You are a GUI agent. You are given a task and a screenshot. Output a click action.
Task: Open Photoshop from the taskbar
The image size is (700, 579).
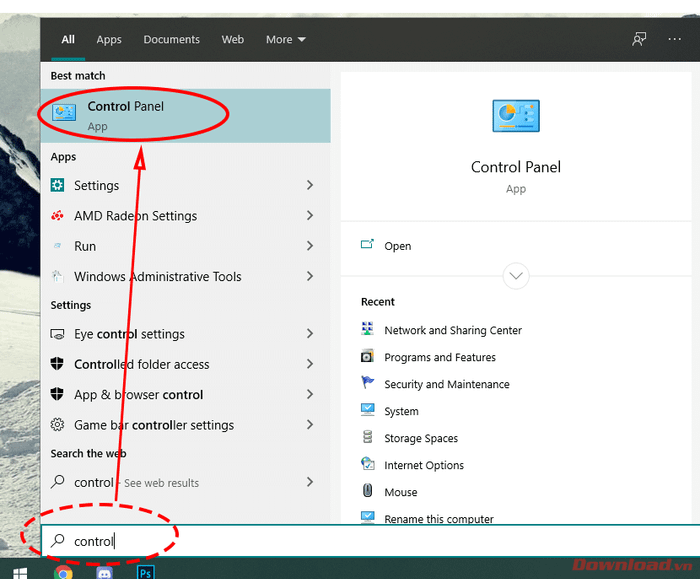click(145, 572)
